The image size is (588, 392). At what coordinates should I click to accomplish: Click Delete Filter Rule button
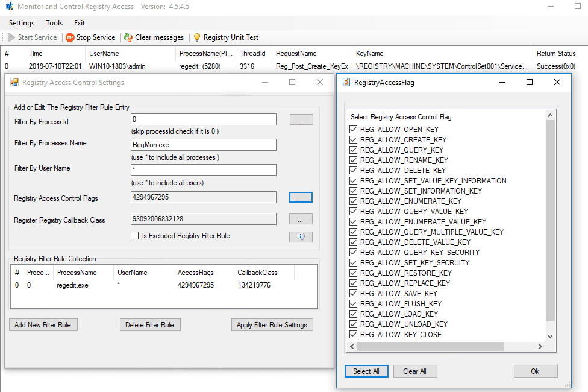click(150, 325)
